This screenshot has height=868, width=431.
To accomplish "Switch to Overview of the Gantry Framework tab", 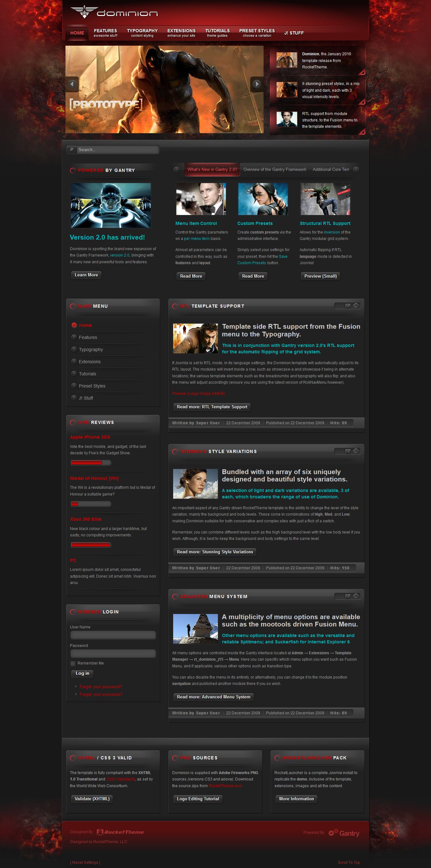I will point(275,170).
